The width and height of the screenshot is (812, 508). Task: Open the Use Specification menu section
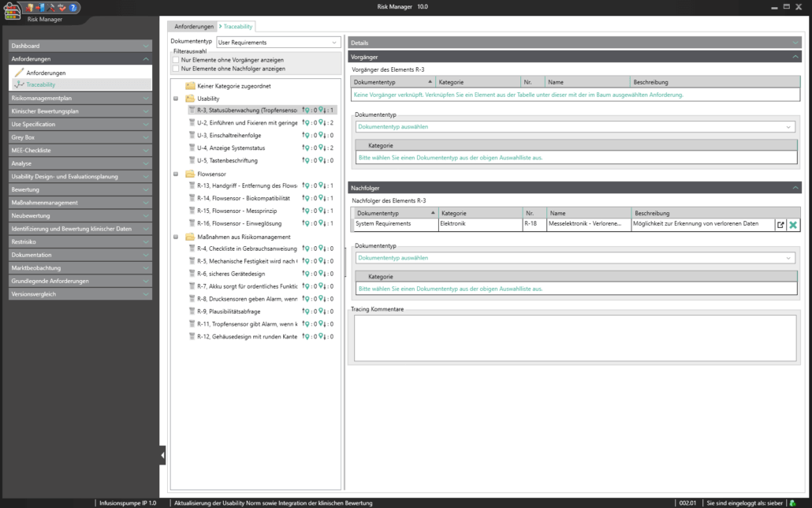pos(80,125)
